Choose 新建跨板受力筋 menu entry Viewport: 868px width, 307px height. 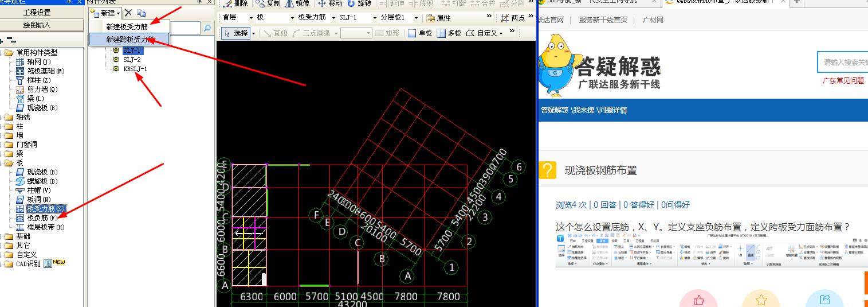(x=129, y=39)
